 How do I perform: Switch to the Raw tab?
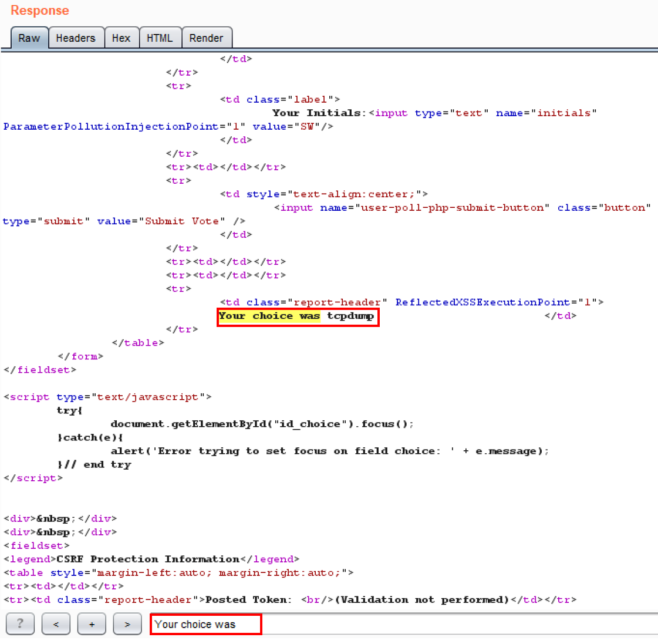click(x=29, y=38)
